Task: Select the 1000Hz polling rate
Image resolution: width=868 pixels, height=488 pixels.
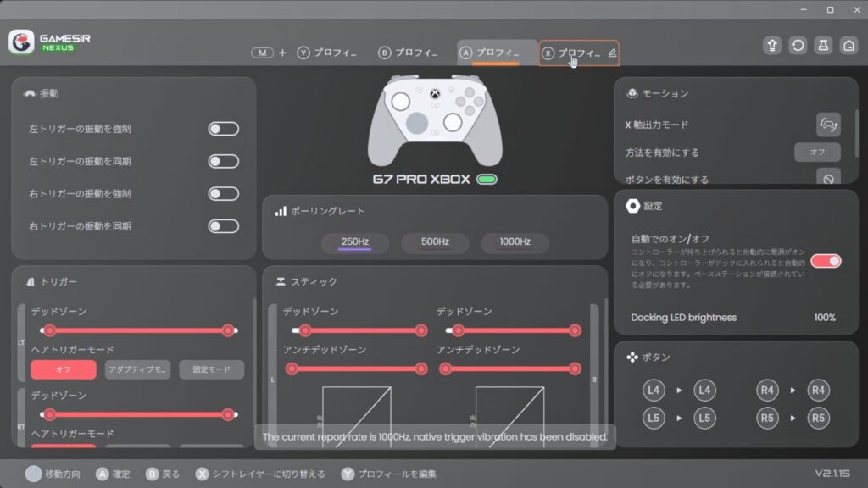Action: [x=515, y=241]
